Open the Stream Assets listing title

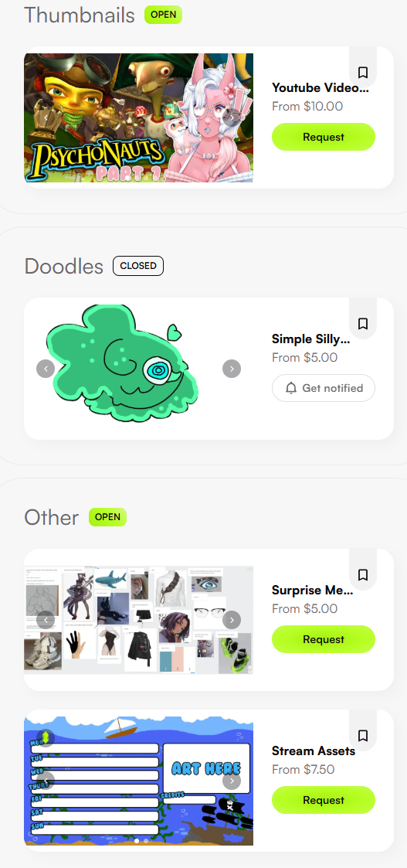pyautogui.click(x=314, y=751)
